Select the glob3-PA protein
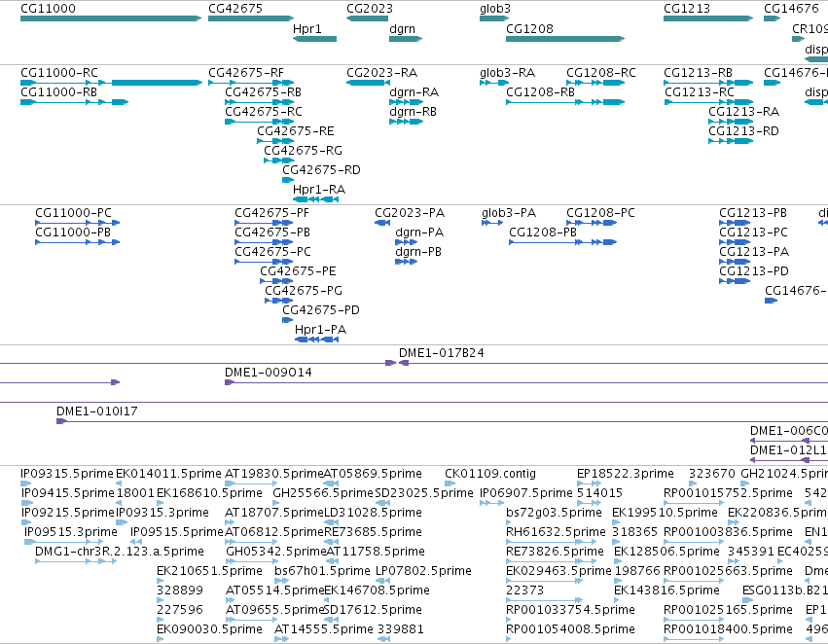 pyautogui.click(x=509, y=213)
